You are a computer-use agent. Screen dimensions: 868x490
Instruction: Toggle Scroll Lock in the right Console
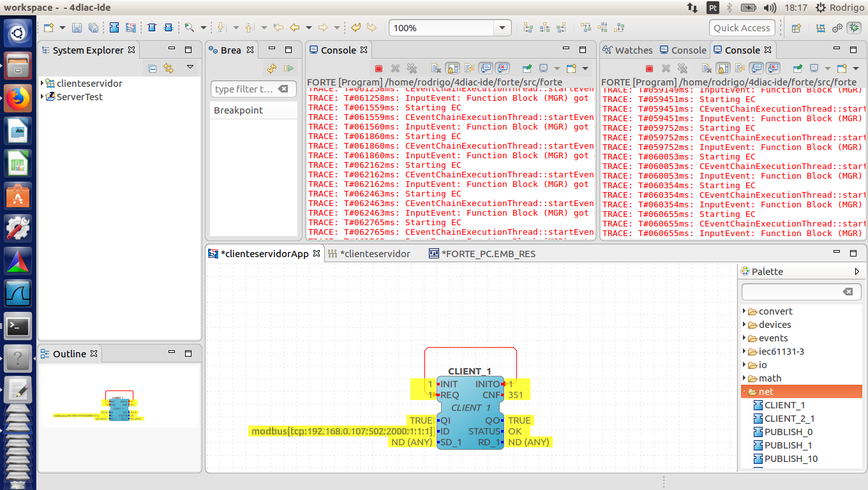click(723, 68)
